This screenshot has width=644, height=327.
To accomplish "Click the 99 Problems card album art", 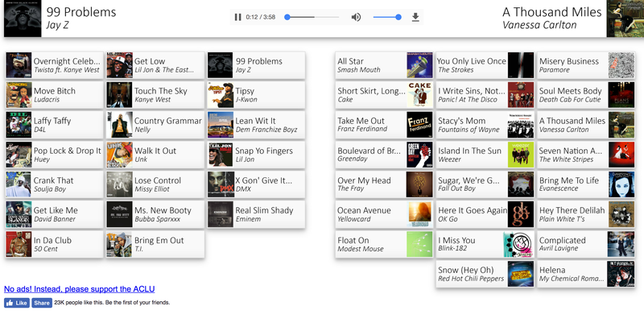I will [x=220, y=65].
